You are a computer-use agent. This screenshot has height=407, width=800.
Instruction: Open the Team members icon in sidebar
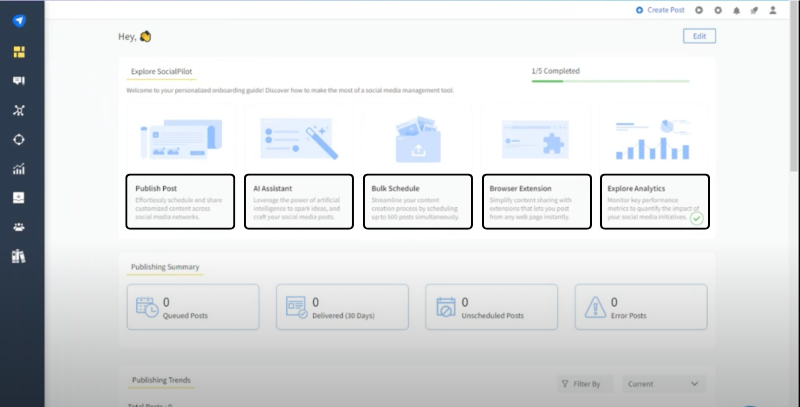19,227
